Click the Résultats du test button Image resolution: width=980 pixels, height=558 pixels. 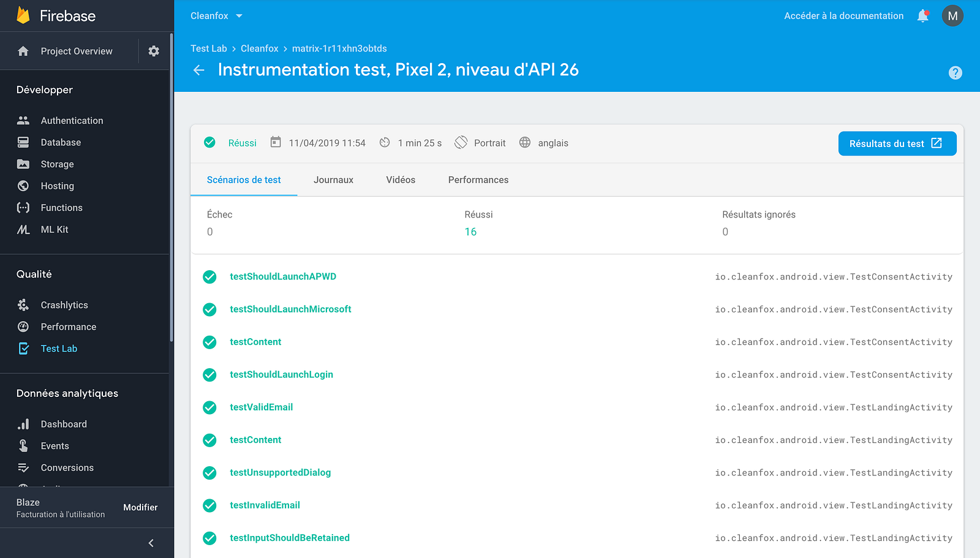897,143
